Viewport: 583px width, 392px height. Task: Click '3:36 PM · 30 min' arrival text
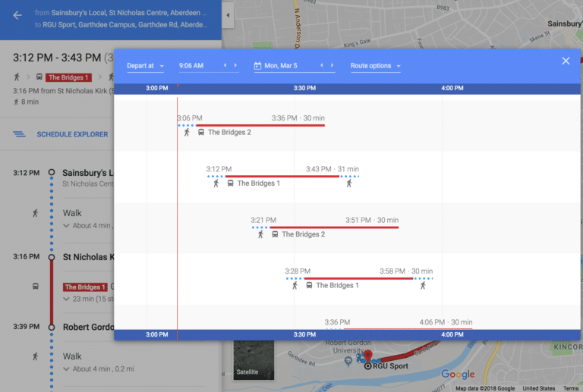[298, 118]
